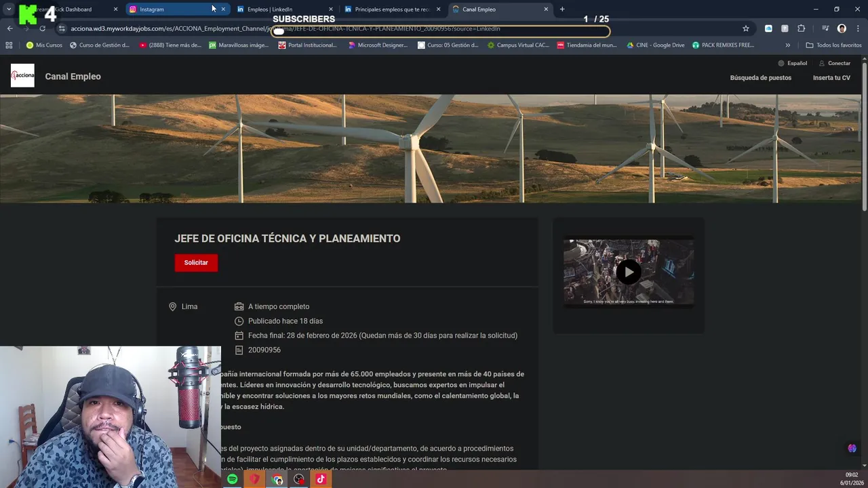Screen dimensions: 868x488
Task: Click the purple extension icon at page edge
Action: 852,448
